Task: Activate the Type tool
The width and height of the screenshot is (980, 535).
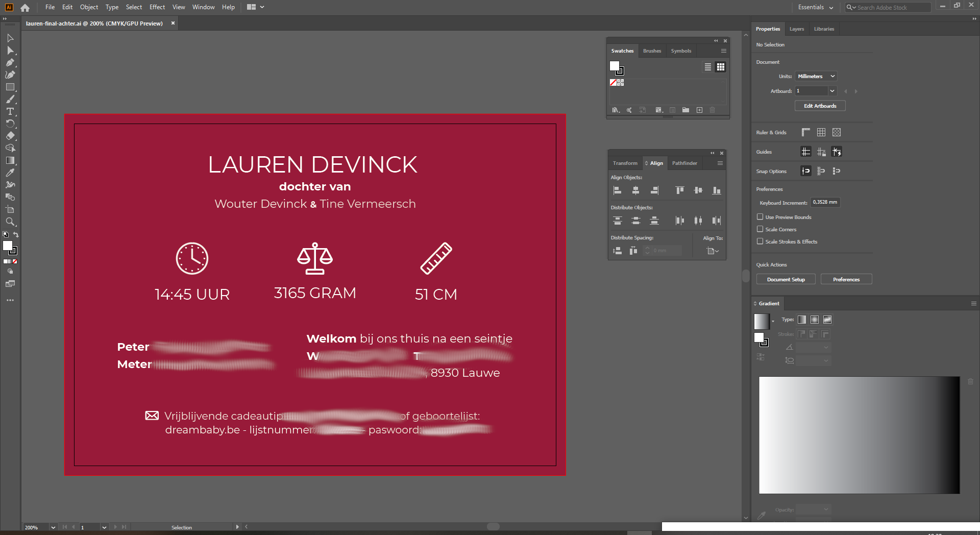Action: click(x=10, y=112)
